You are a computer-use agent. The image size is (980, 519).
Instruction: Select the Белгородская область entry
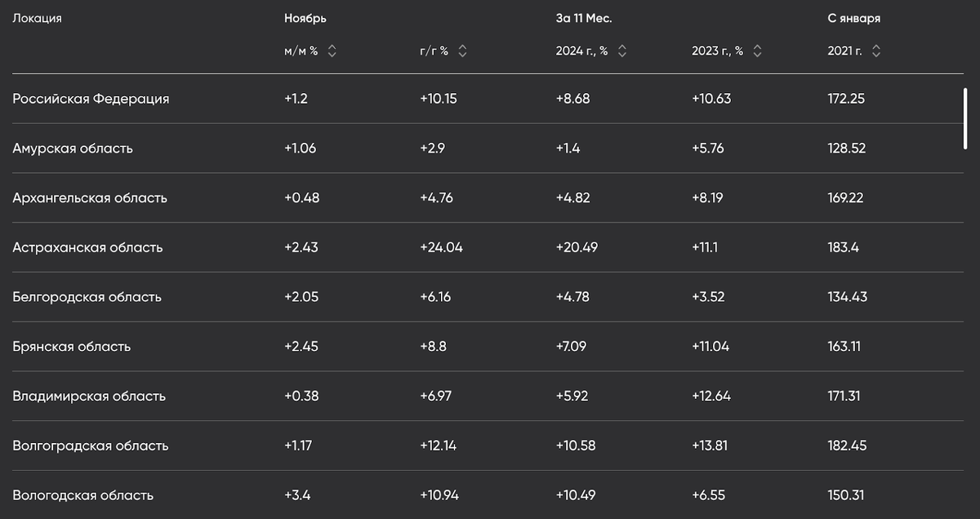click(87, 297)
